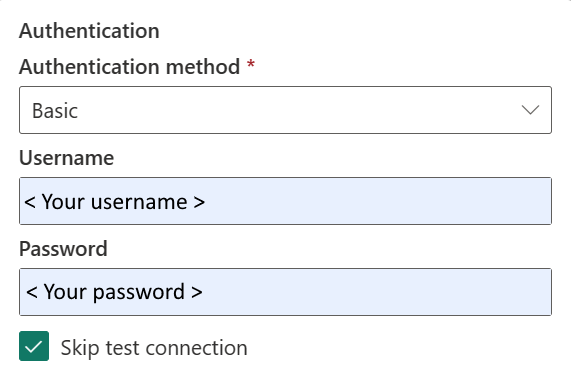Click the "< Your username >" placeholder text
Viewport: 571px width, 372px height.
[115, 202]
